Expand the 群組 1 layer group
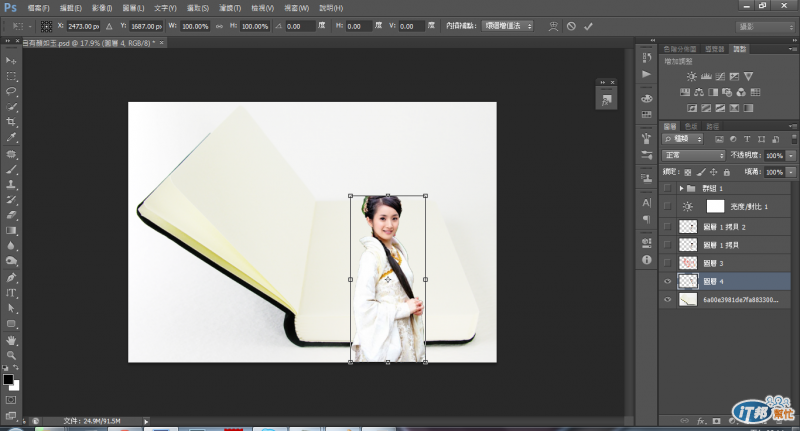 click(681, 188)
